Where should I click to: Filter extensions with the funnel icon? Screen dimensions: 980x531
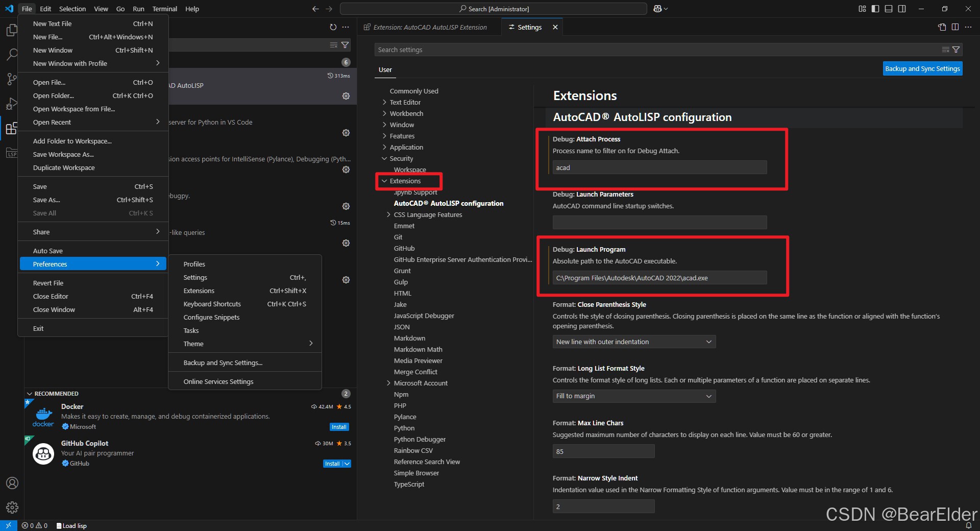tap(345, 45)
